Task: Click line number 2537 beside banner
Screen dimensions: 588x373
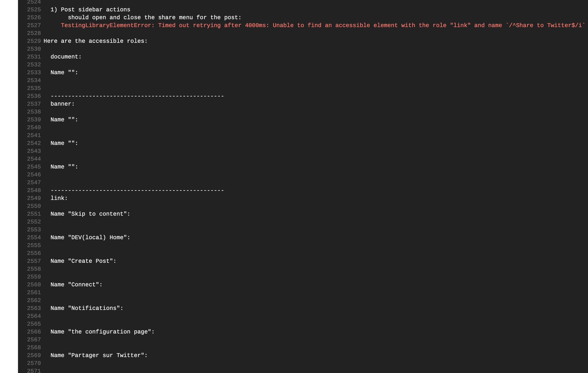Action: click(34, 104)
